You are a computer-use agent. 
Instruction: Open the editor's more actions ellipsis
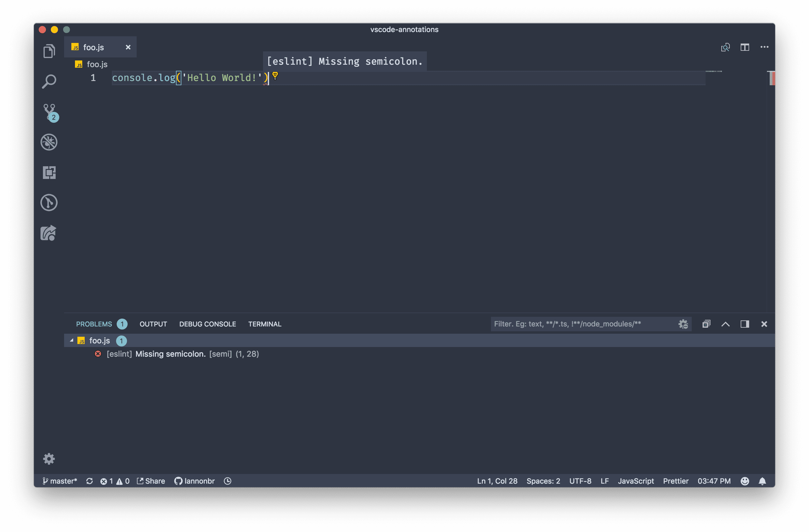coord(764,47)
